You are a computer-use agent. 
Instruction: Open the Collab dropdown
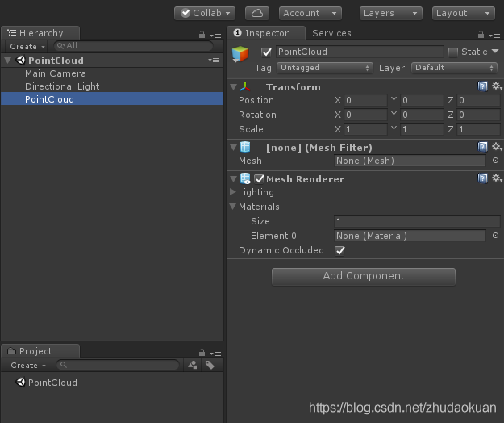coord(205,13)
